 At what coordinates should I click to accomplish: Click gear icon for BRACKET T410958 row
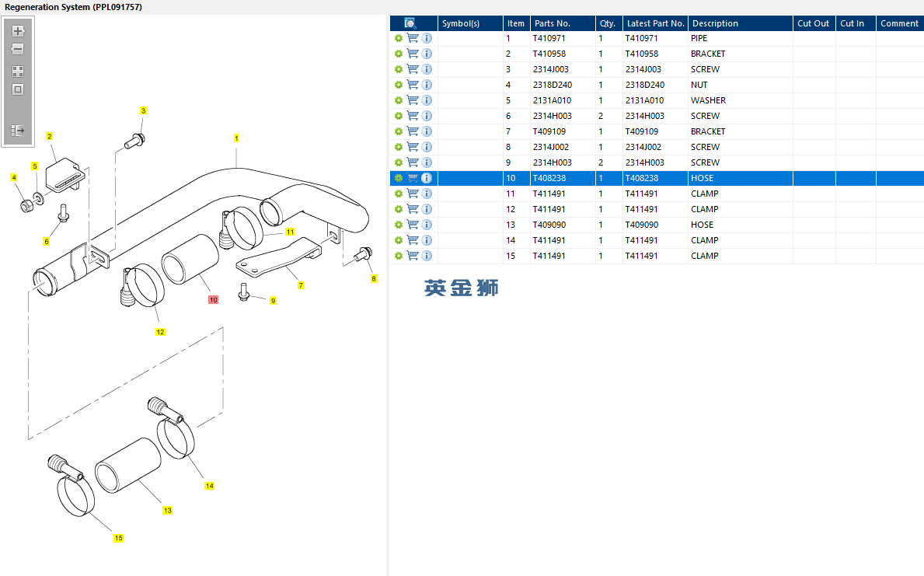(x=399, y=54)
